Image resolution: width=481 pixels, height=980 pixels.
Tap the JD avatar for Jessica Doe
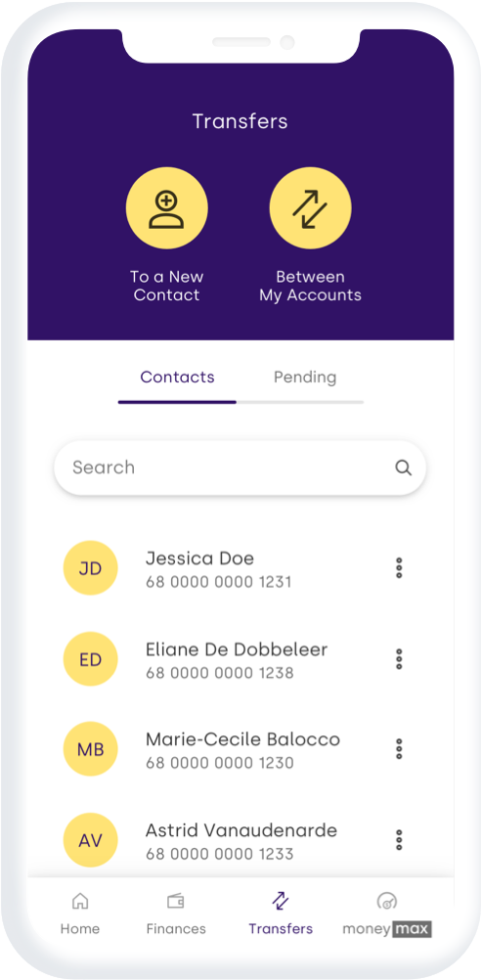(x=91, y=568)
